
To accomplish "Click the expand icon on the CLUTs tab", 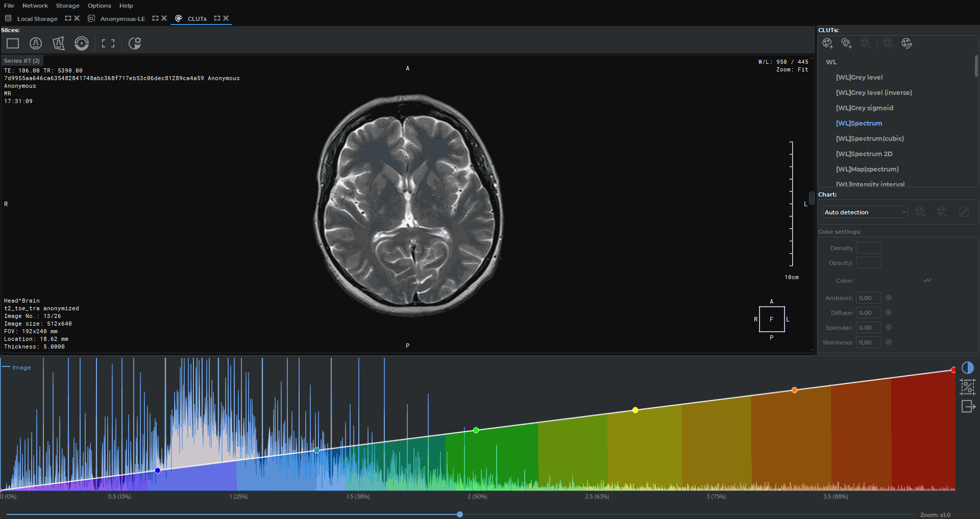I will coord(217,18).
